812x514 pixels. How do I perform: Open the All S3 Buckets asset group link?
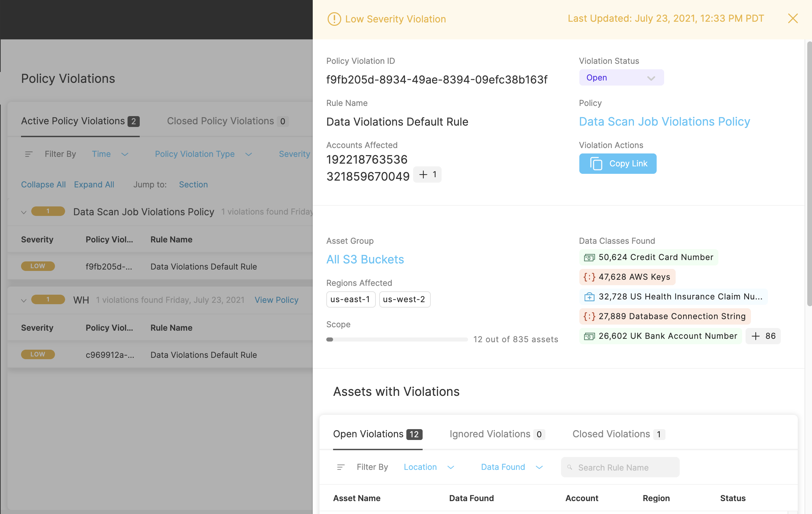click(x=365, y=259)
